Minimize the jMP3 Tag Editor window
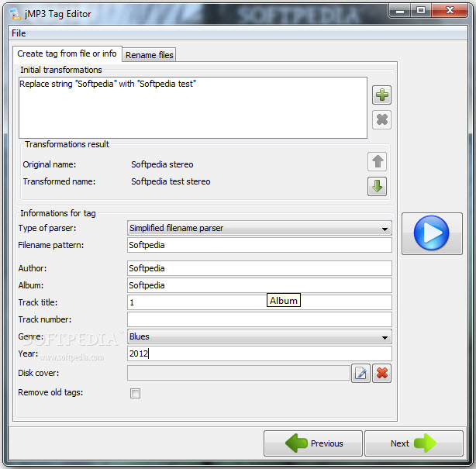The width and height of the screenshot is (476, 469). pyautogui.click(x=399, y=11)
